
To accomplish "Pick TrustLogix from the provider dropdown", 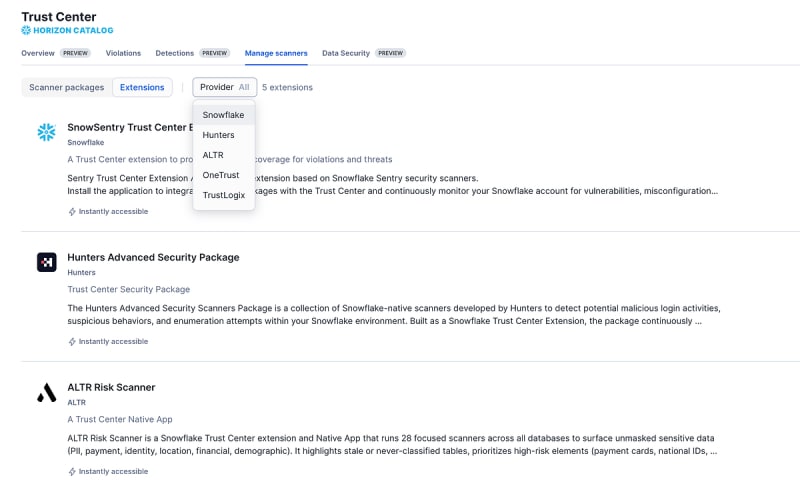I will tap(223, 195).
